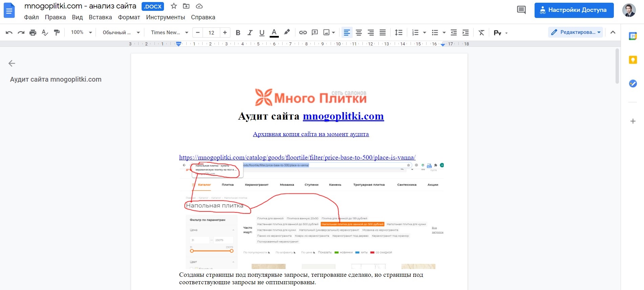Click the vertical scrollbar thumb
This screenshot has height=290, width=644.
coord(617,66)
